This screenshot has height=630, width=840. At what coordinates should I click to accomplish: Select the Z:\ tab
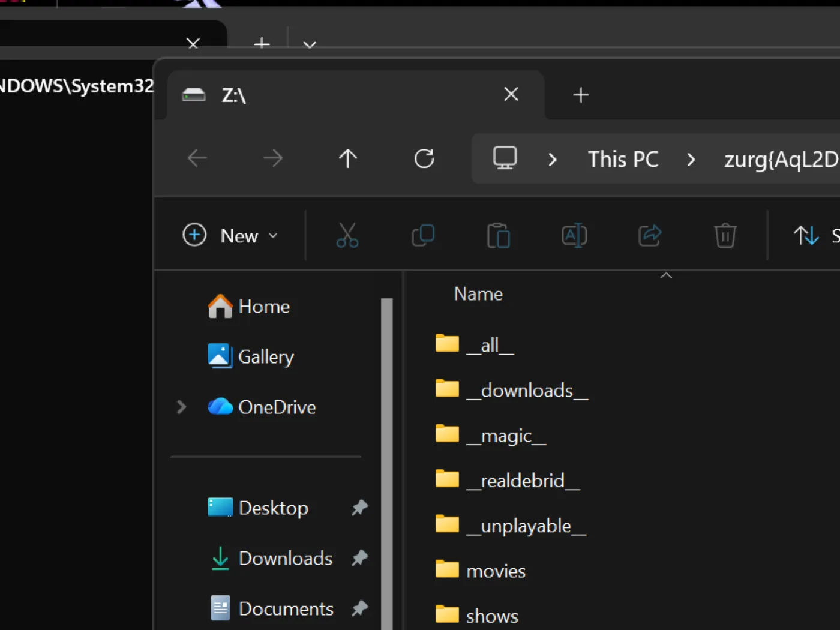[x=356, y=95]
